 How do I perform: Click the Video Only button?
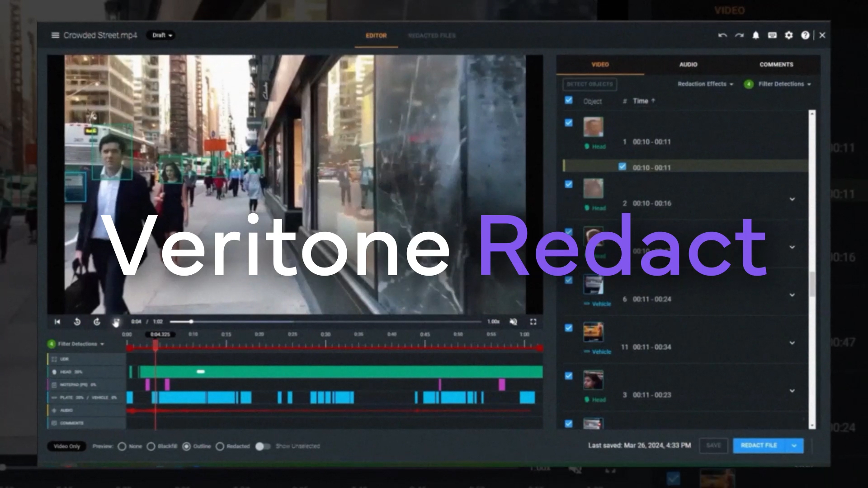67,446
